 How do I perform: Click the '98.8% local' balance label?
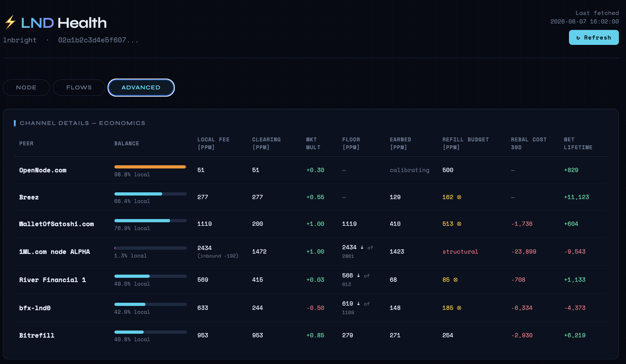click(132, 175)
